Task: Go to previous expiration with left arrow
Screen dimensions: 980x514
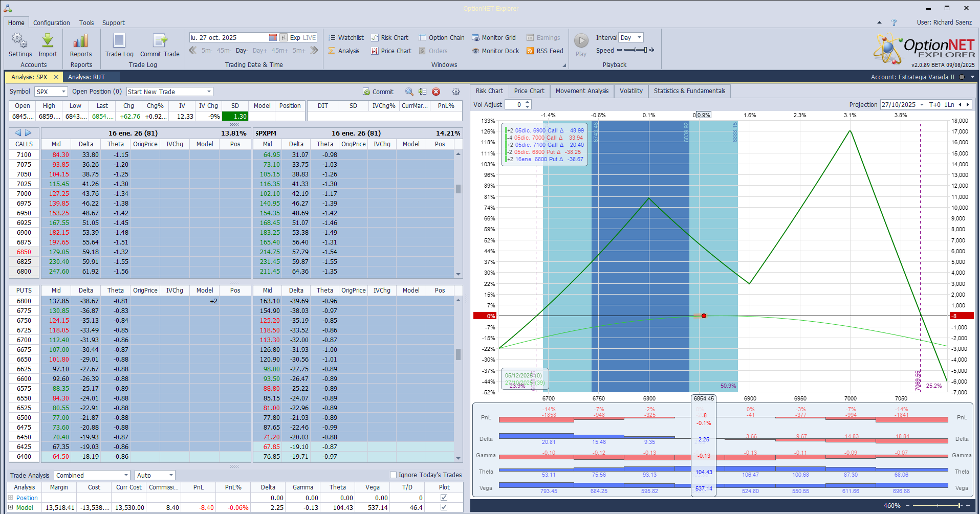Action: coord(18,133)
